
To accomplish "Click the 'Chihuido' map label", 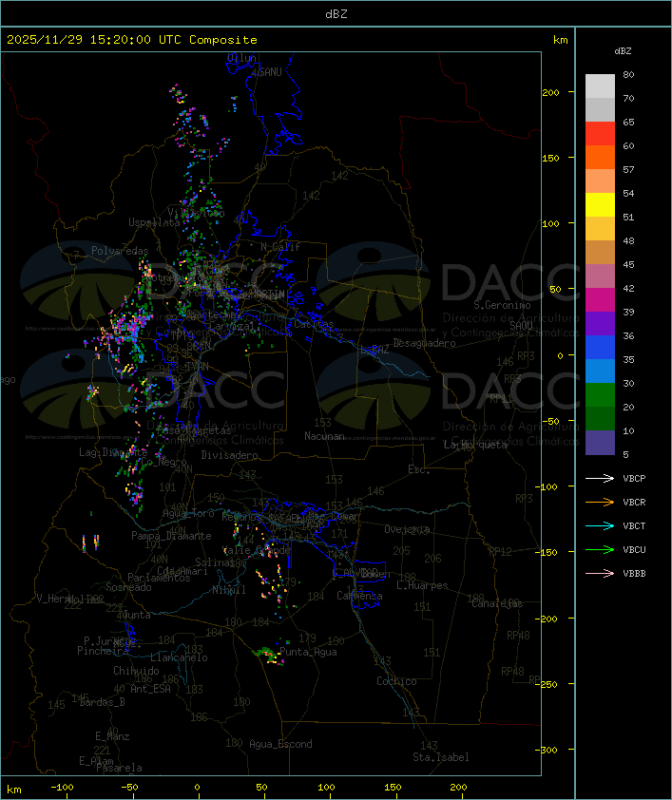I will tap(136, 671).
